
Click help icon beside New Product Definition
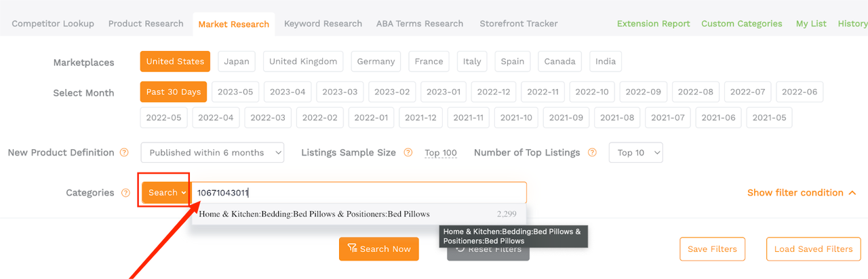click(124, 153)
